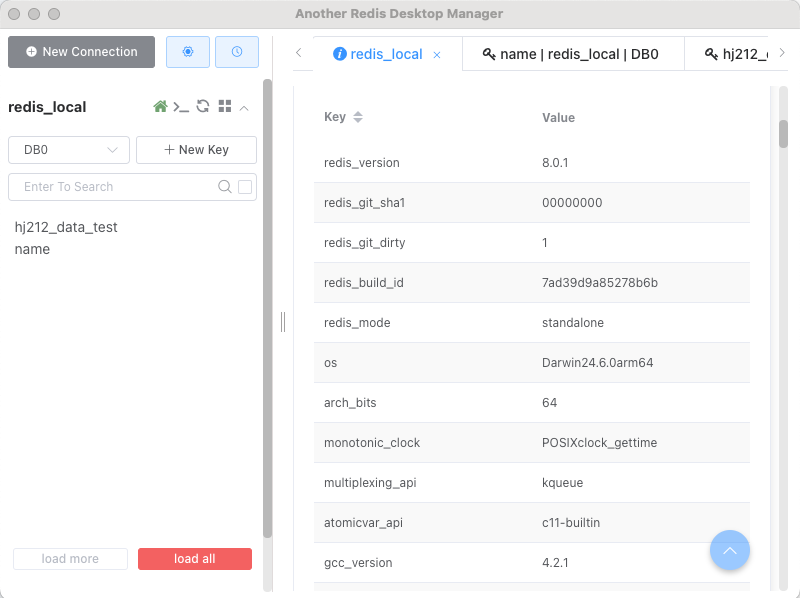This screenshot has width=800, height=598.
Task: Click the redis_build_id row key
Action: 364,283
